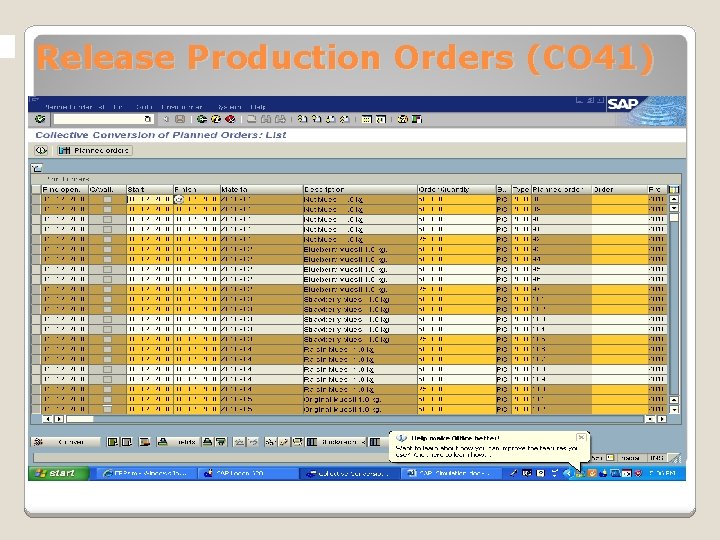Click the sort ascending icon below table
The height and width of the screenshot is (540, 720).
click(x=208, y=442)
